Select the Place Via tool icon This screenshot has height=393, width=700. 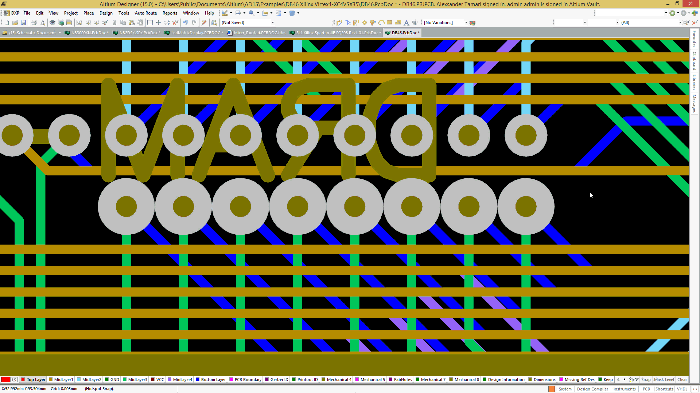pos(372,22)
